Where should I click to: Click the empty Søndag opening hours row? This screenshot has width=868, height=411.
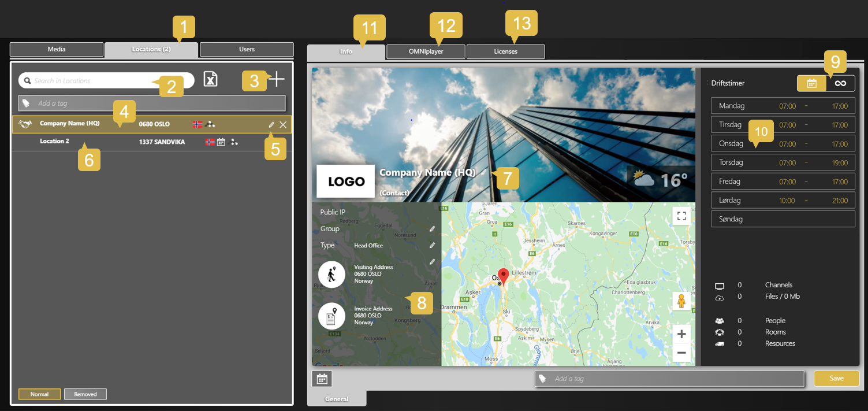(783, 219)
